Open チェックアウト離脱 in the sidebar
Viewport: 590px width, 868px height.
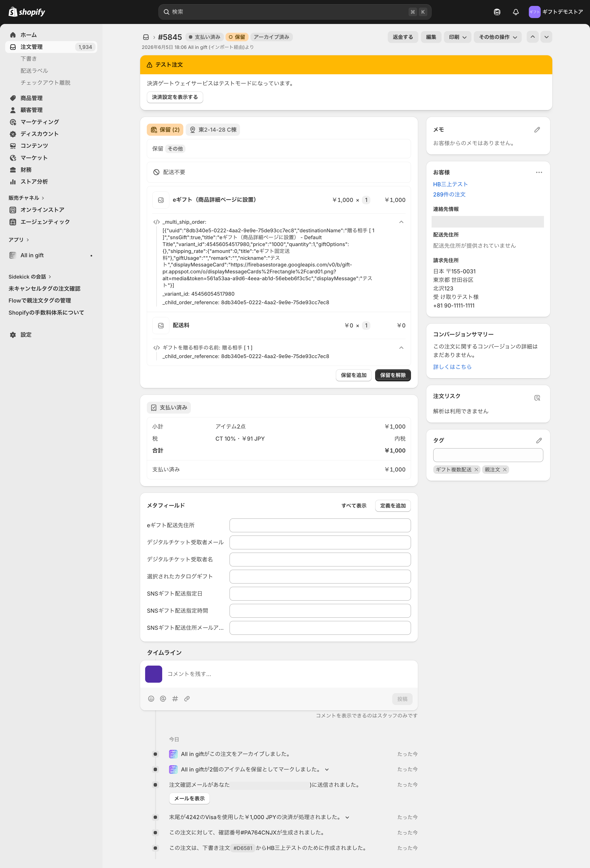[46, 83]
